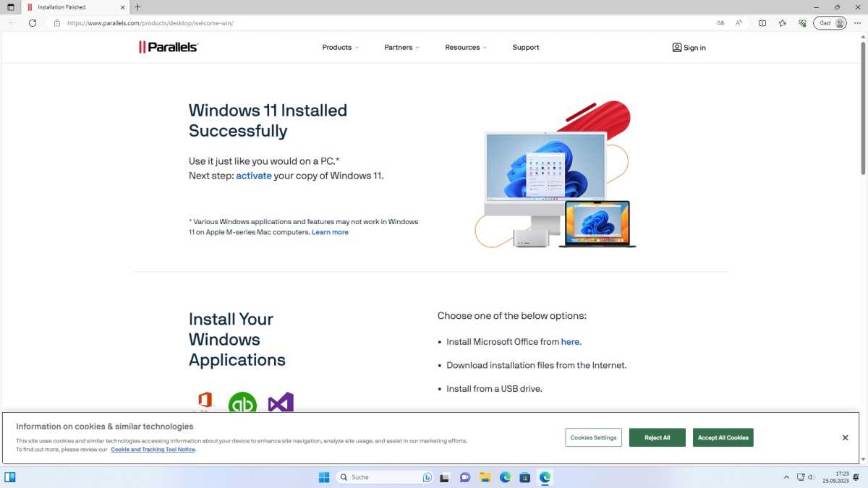Click the activate link
This screenshot has width=868, height=488.
coord(254,176)
